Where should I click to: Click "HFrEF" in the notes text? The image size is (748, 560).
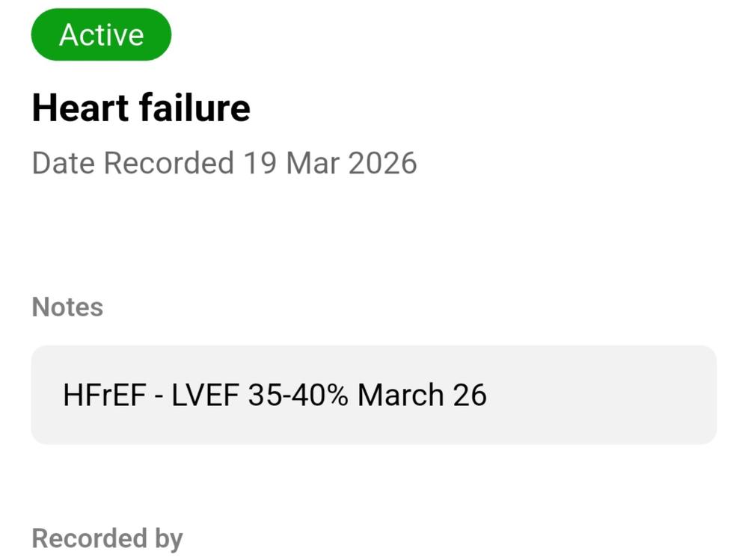point(104,395)
